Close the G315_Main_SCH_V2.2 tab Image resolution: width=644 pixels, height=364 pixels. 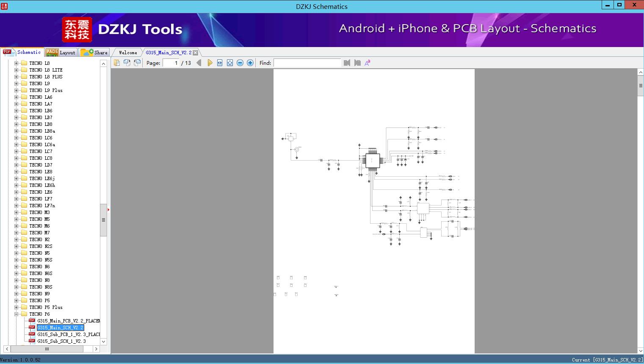click(195, 53)
